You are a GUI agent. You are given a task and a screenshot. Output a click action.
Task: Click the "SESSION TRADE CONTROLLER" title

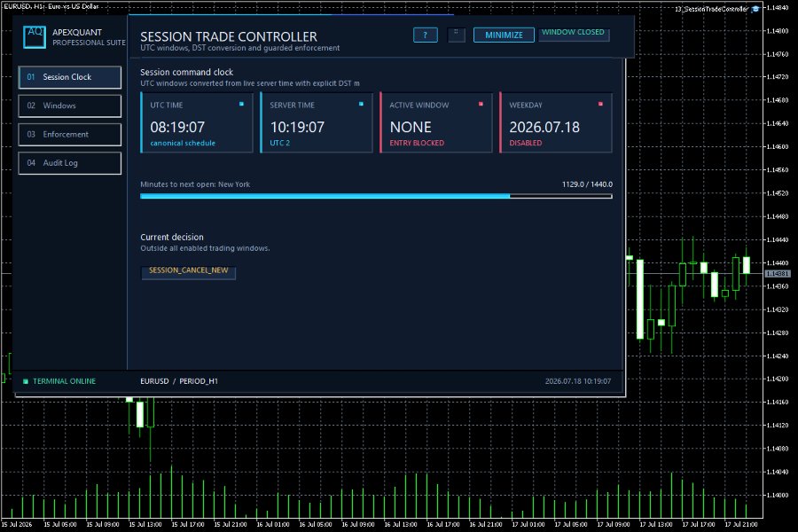pyautogui.click(x=229, y=36)
